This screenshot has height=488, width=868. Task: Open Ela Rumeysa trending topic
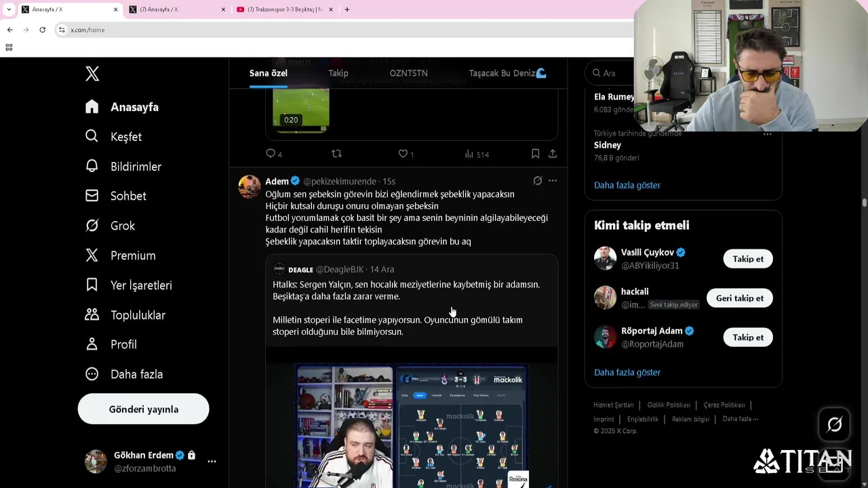[614, 97]
